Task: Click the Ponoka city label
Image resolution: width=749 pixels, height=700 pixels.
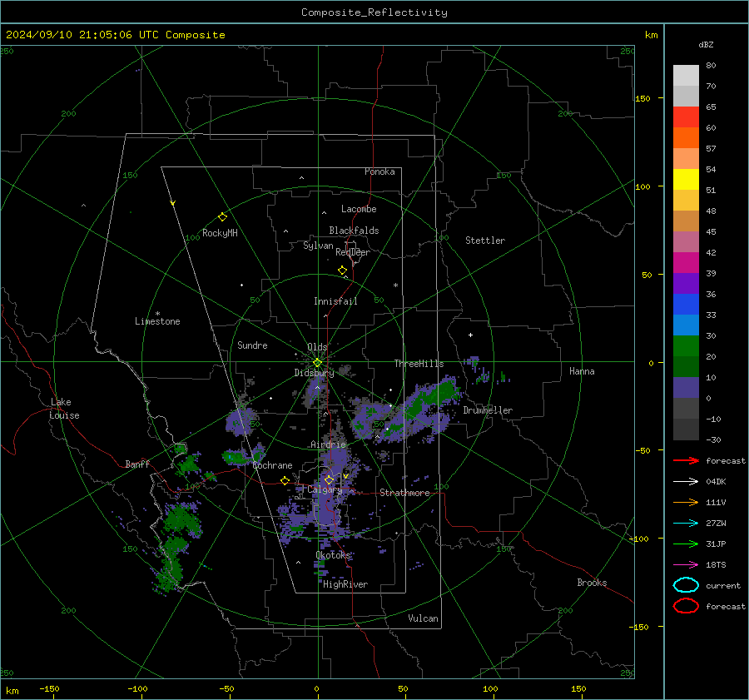Action: (x=379, y=171)
